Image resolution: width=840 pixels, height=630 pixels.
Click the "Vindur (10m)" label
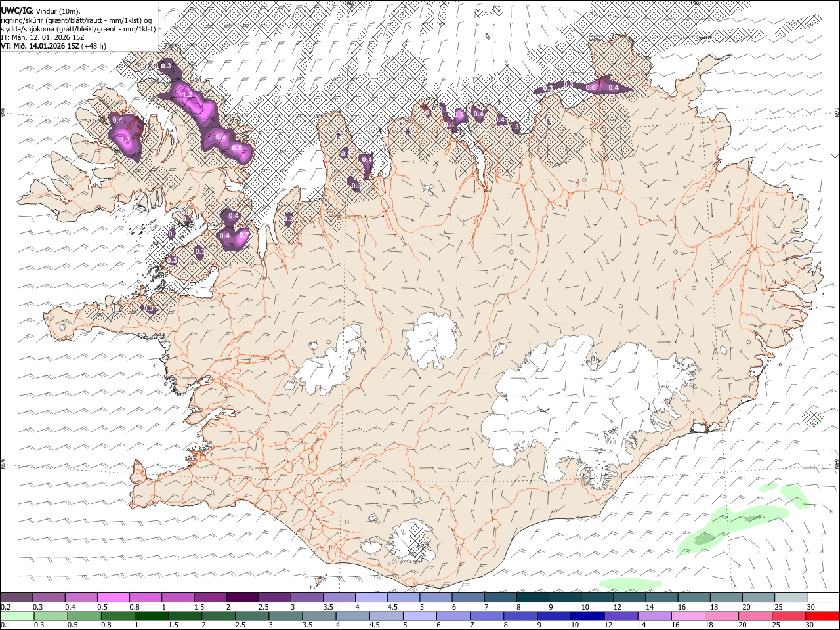point(58,10)
